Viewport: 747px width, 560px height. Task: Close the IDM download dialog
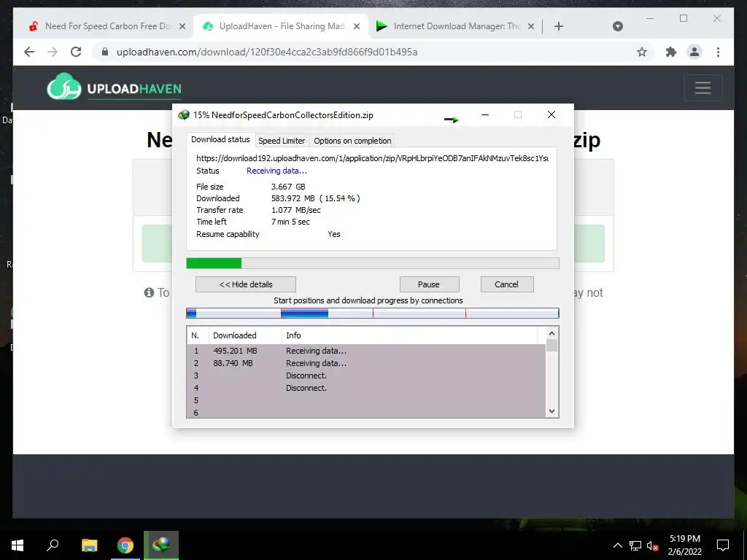pos(551,114)
